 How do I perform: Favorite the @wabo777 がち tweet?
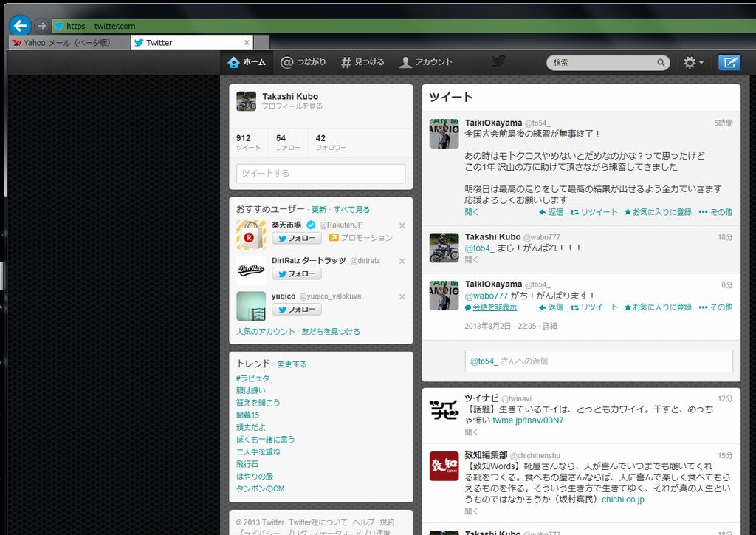click(658, 307)
